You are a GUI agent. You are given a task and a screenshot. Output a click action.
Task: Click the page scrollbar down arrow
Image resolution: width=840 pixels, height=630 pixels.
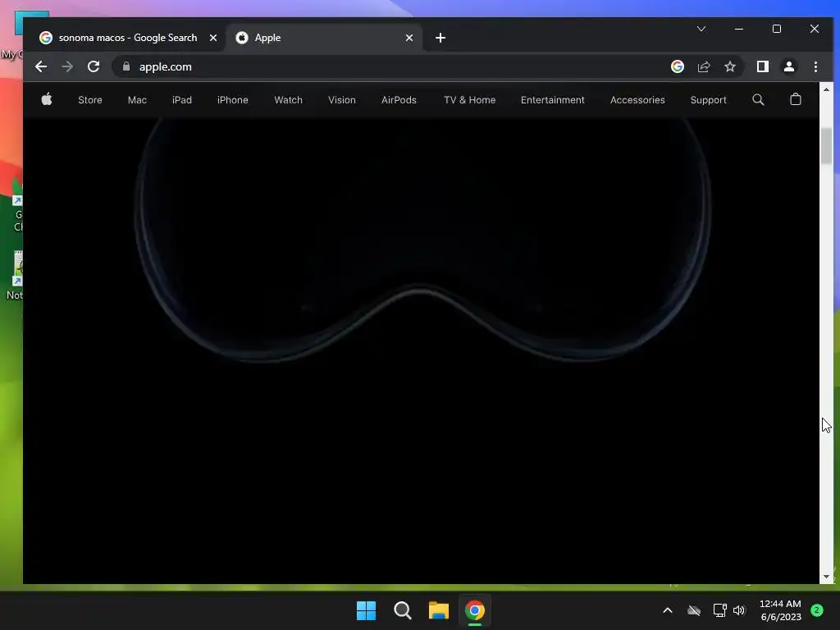826,577
